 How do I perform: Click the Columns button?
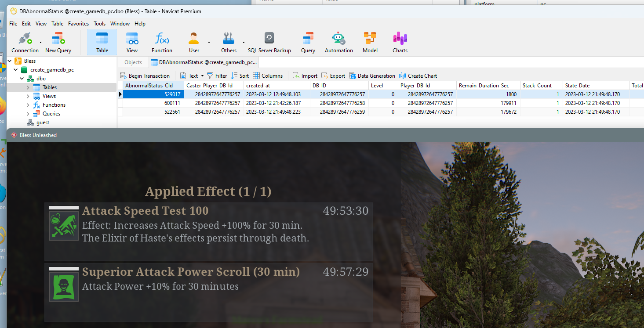(x=268, y=76)
